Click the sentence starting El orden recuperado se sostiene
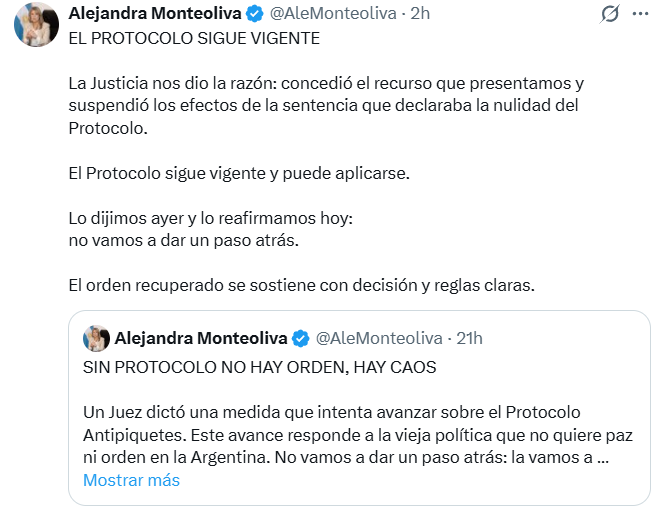The height and width of the screenshot is (509, 667). (x=302, y=284)
